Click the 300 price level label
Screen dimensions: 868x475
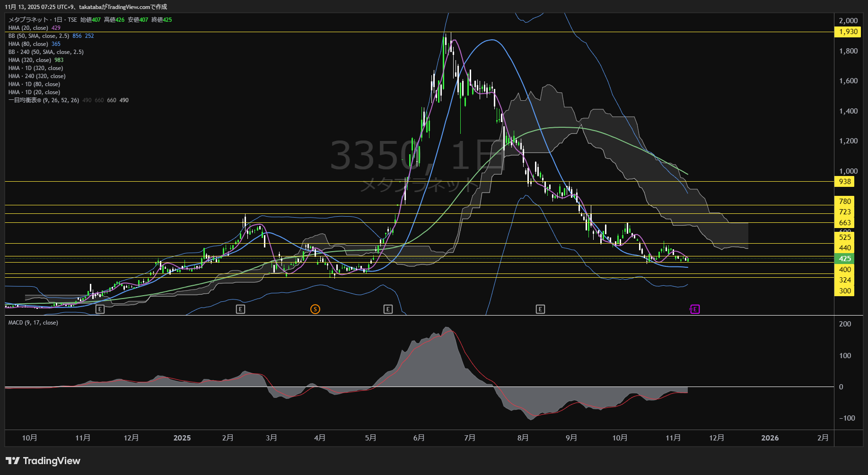(845, 291)
